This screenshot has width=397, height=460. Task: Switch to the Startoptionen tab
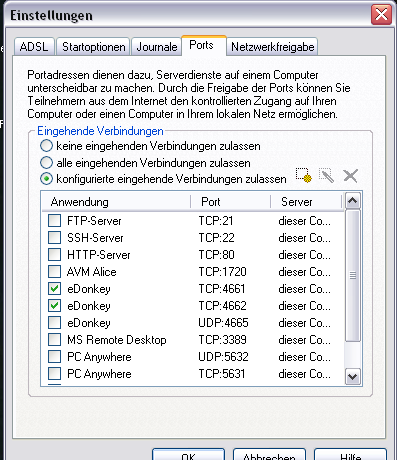pyautogui.click(x=93, y=47)
